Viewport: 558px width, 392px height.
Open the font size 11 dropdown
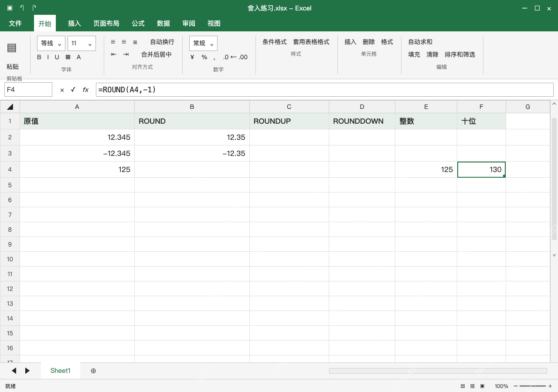tap(82, 43)
